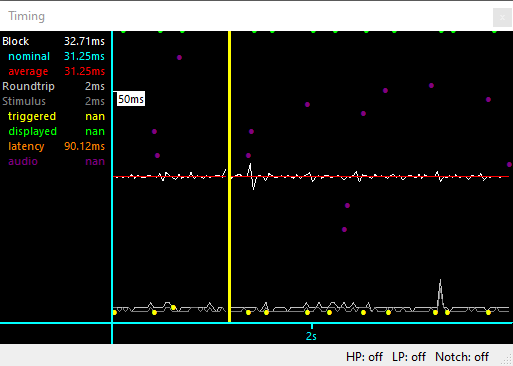The width and height of the screenshot is (513, 366).
Task: Select the Block value 32.71ms
Action: click(84, 41)
